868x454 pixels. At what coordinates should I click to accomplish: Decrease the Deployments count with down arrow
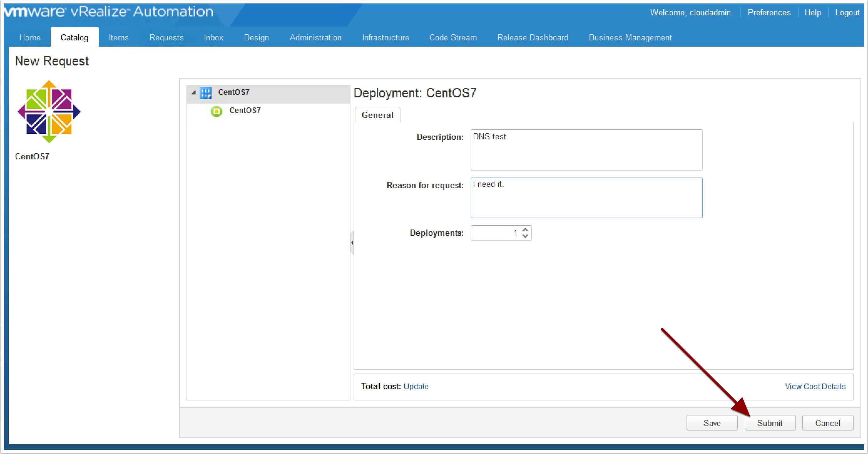click(525, 236)
